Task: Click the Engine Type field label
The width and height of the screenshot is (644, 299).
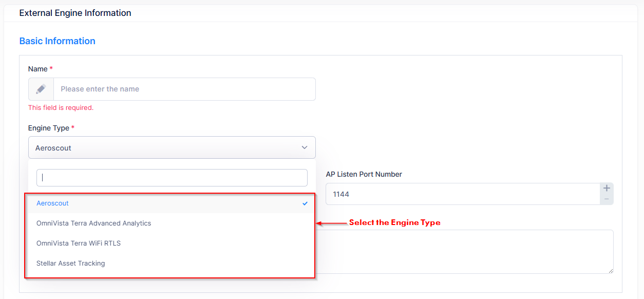Action: coord(49,128)
